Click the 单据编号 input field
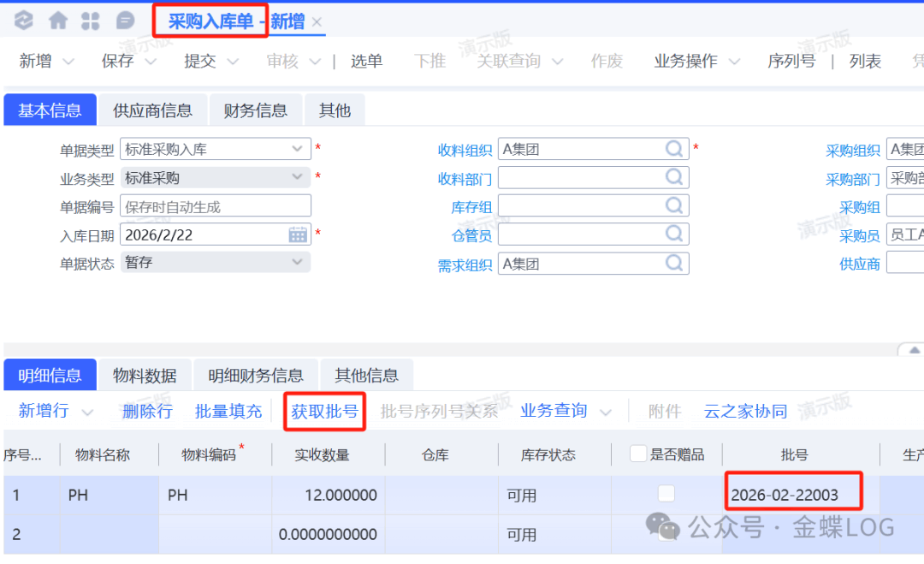Screen dimensions: 924x564 [216, 206]
